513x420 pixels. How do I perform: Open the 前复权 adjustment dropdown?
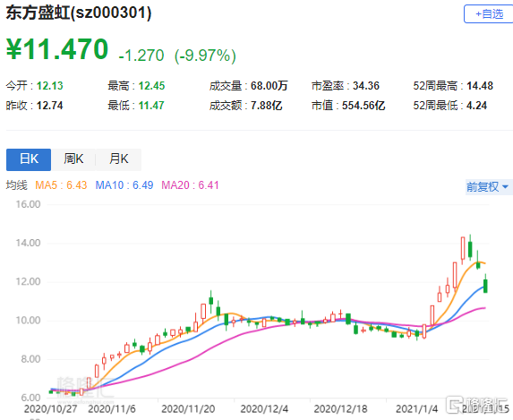489,187
